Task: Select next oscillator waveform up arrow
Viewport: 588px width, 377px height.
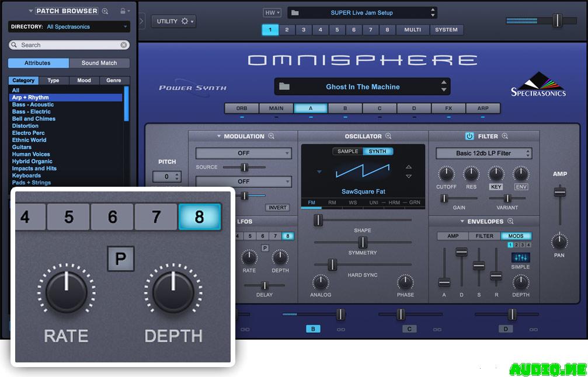Action: click(409, 167)
